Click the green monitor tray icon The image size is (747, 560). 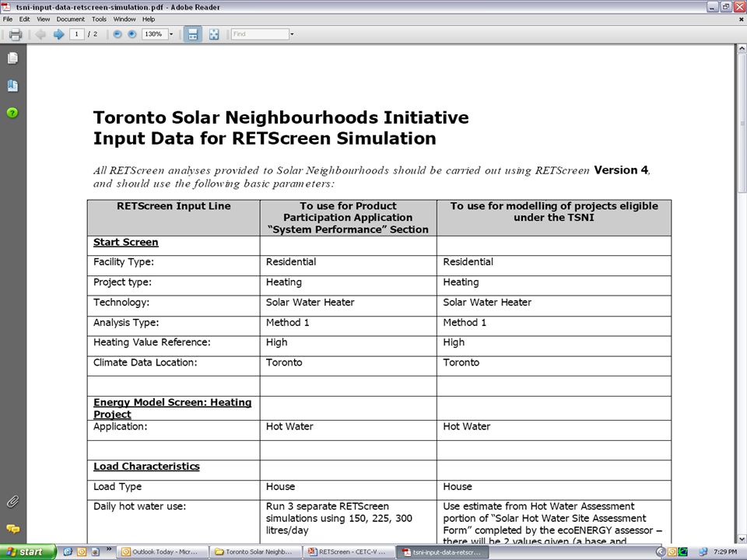[x=683, y=552]
